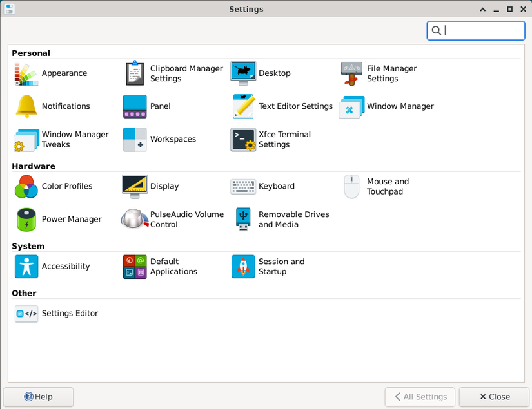Click the Settings app icon in title bar
This screenshot has height=409, width=532.
pos(9,9)
